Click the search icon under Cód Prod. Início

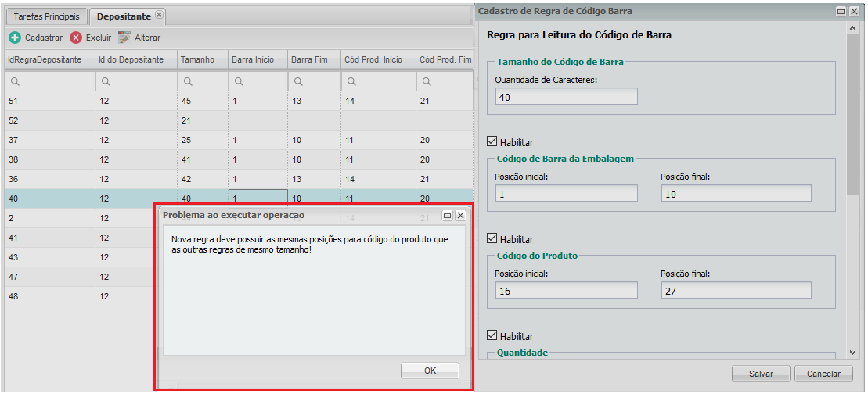(x=351, y=82)
